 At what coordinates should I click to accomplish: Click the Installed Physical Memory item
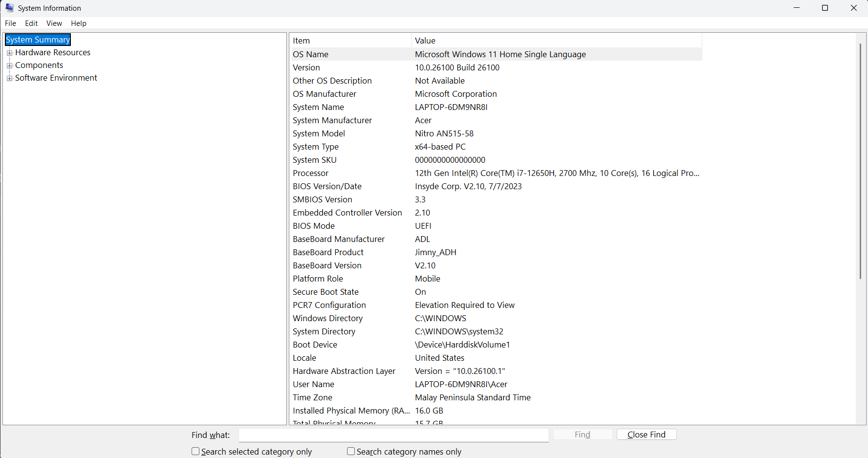coord(351,411)
